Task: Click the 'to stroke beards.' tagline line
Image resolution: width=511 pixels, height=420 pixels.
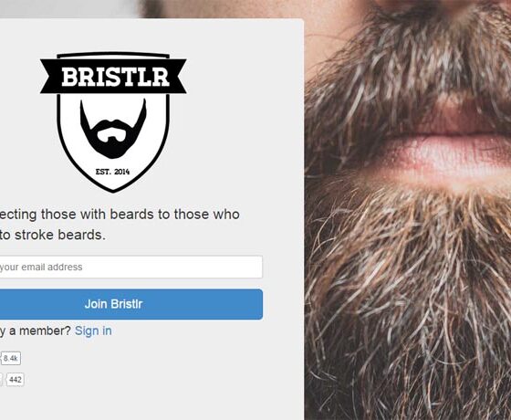Action: click(53, 236)
